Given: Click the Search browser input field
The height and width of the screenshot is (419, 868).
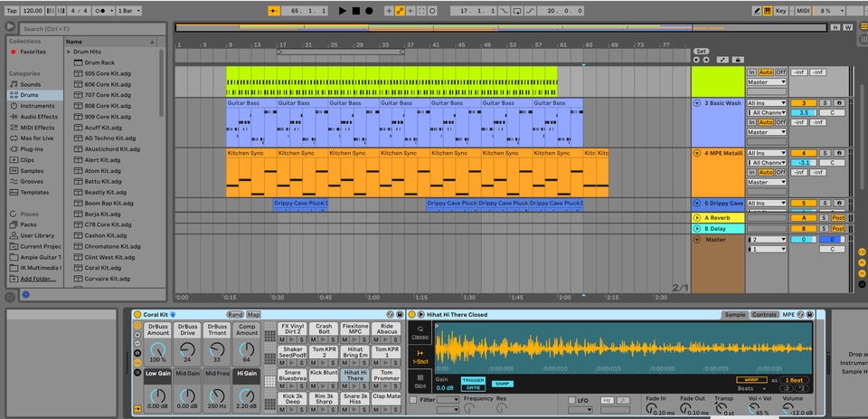Looking at the screenshot, I should pos(92,28).
